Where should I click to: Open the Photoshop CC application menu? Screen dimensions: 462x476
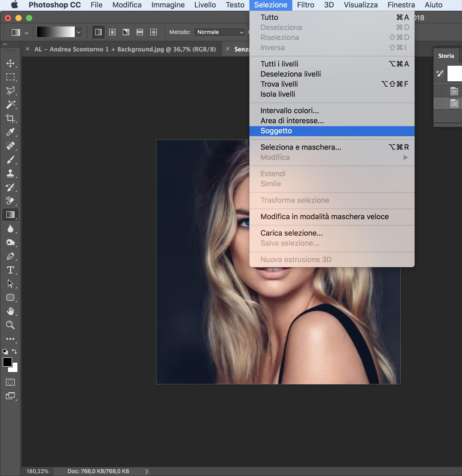(55, 5)
